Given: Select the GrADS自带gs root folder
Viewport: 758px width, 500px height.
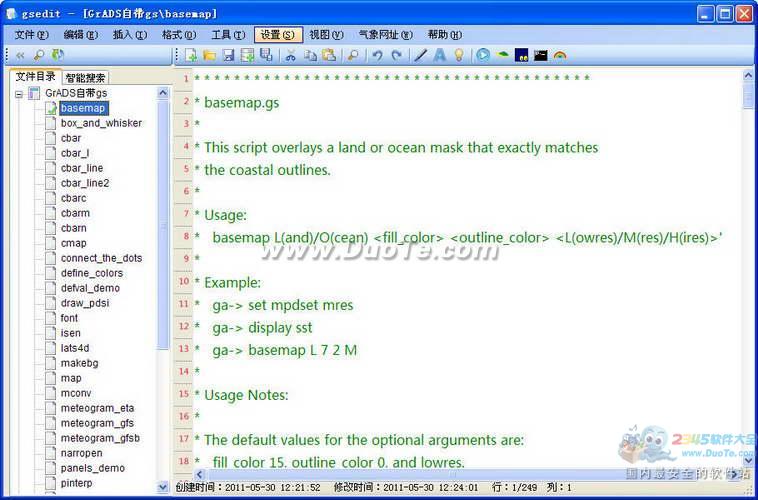Looking at the screenshot, I should (x=76, y=93).
